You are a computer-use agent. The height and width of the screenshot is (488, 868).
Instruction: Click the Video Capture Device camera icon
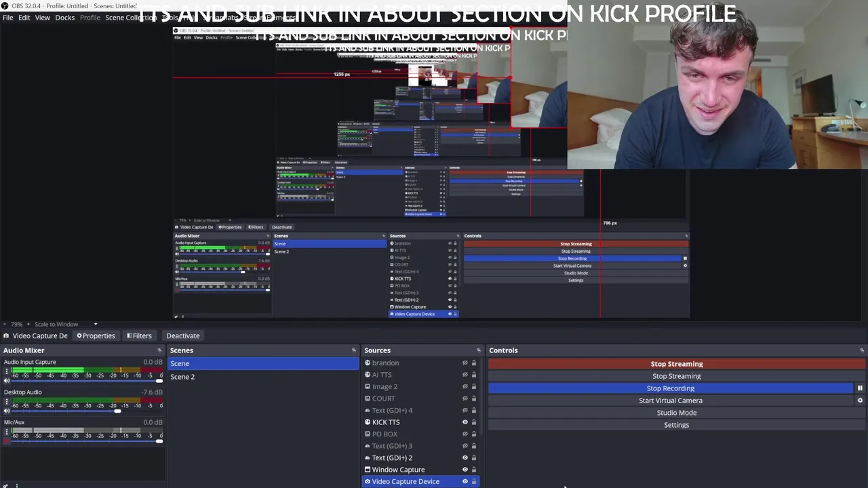368,482
